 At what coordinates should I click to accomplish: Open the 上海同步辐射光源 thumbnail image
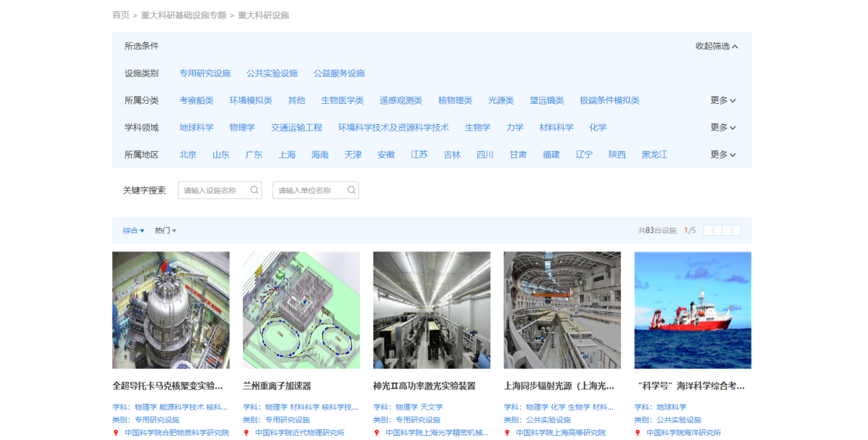[562, 310]
